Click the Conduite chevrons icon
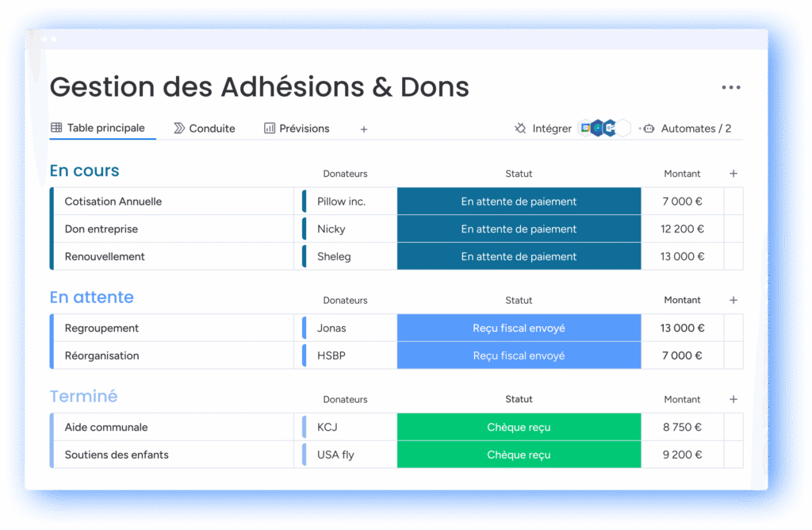Viewport: 812px width, 530px height. coord(179,128)
